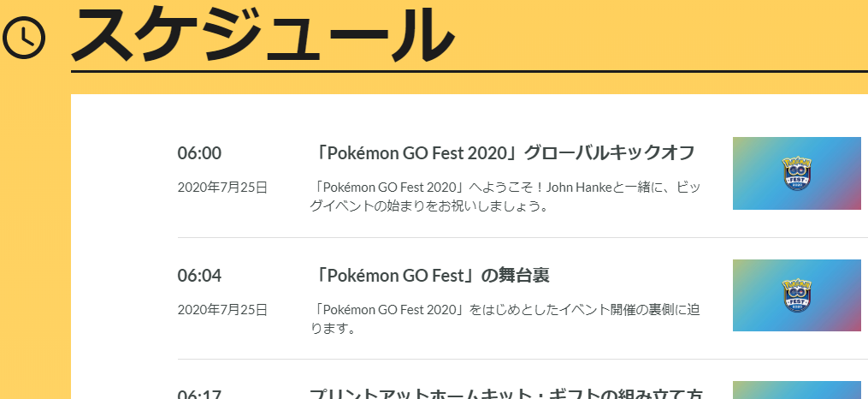Click the divider line below 06:04 event
This screenshot has width=868, height=399.
[523, 359]
